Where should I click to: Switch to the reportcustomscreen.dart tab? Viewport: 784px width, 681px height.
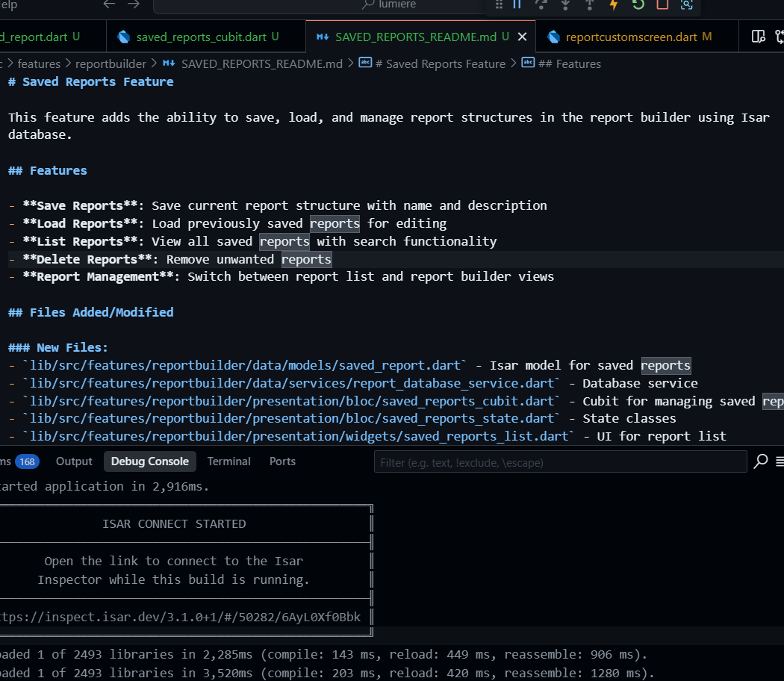(x=636, y=37)
